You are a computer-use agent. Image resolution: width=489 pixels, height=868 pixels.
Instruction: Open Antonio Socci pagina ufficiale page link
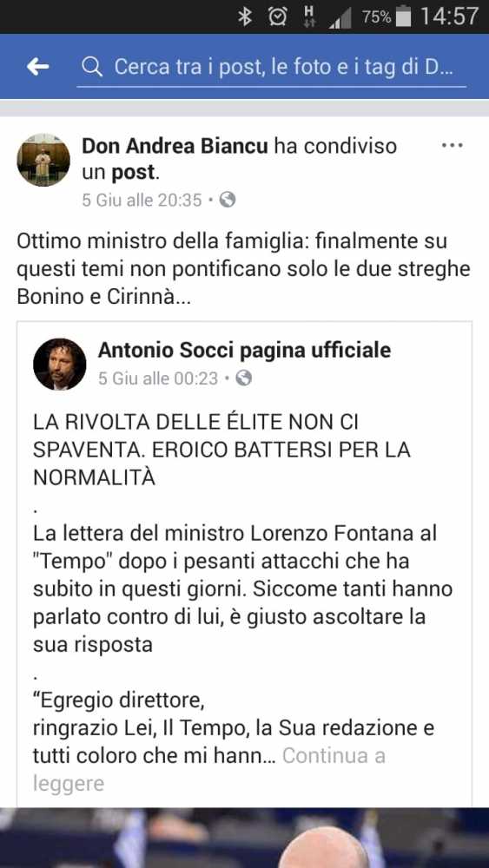[244, 350]
